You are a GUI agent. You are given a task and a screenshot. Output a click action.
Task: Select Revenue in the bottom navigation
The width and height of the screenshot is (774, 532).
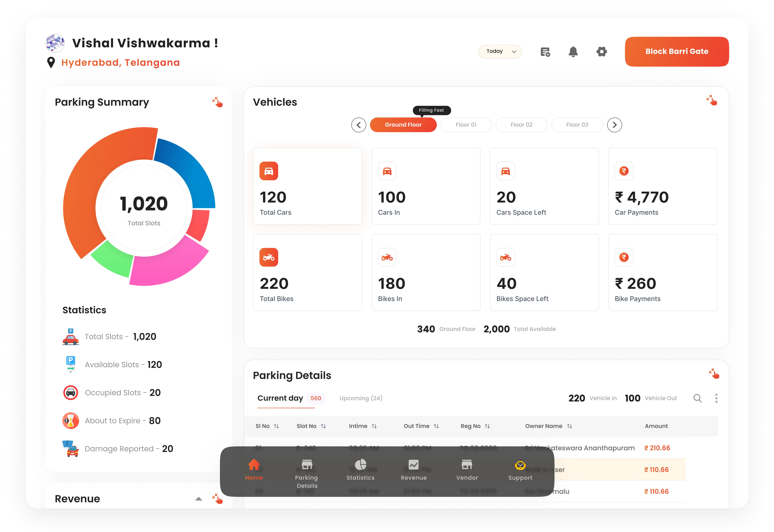[x=414, y=471]
